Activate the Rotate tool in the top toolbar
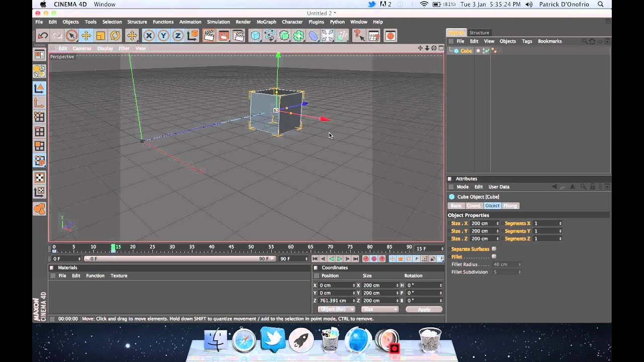Image resolution: width=644 pixels, height=362 pixels. (x=115, y=36)
